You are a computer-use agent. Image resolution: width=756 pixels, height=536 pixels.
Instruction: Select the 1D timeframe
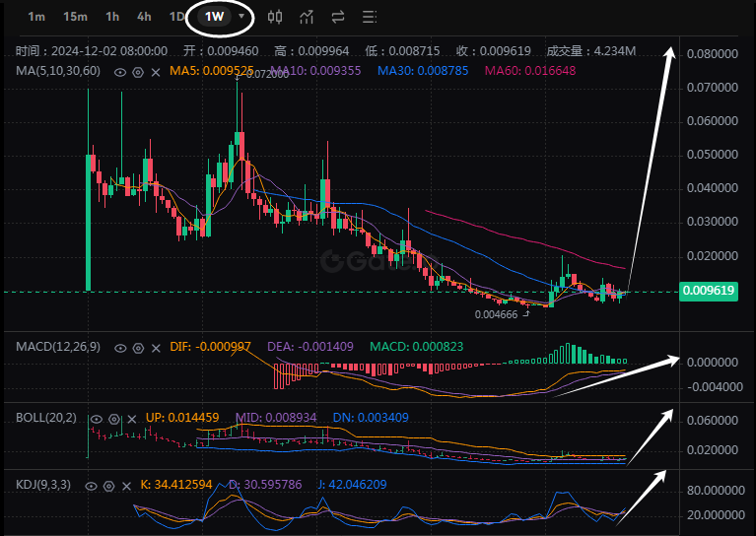pos(176,17)
